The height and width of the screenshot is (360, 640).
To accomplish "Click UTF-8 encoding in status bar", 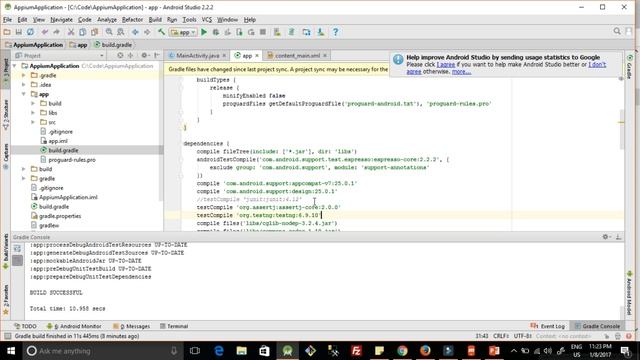I will (522, 336).
